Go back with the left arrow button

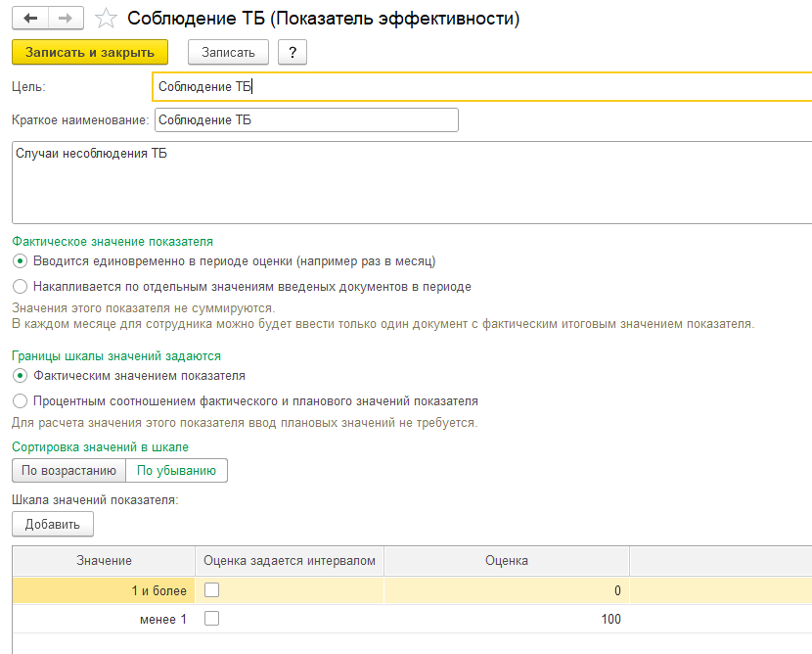point(30,19)
